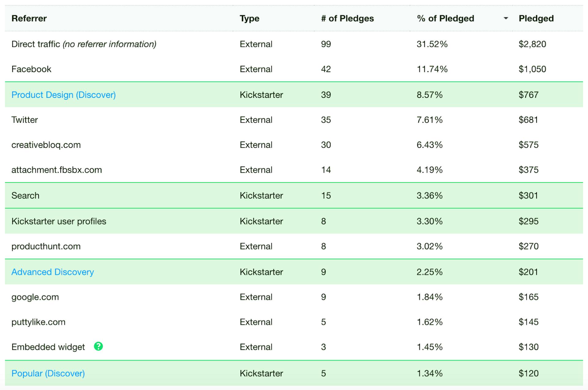
Task: Select the Twitter referrer row
Action: point(24,120)
